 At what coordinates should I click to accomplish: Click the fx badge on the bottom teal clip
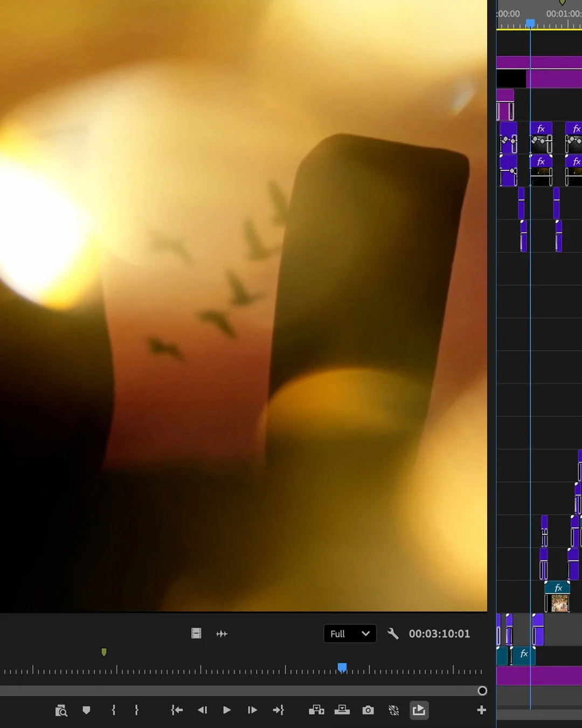(x=524, y=654)
